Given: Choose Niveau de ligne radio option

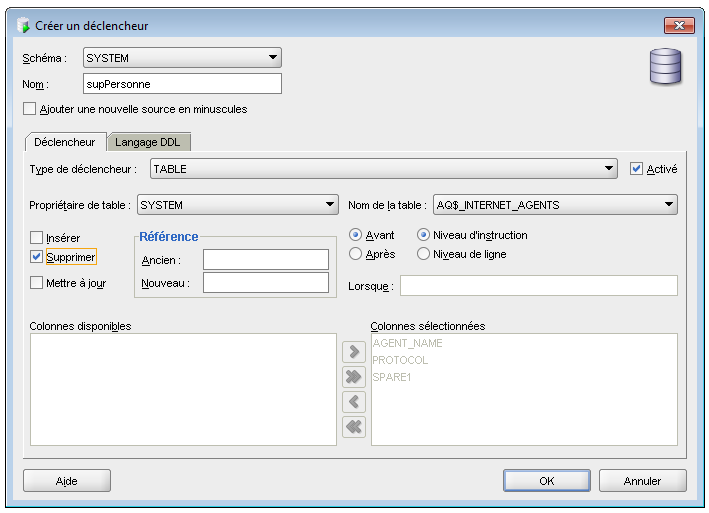Looking at the screenshot, I should (x=423, y=254).
